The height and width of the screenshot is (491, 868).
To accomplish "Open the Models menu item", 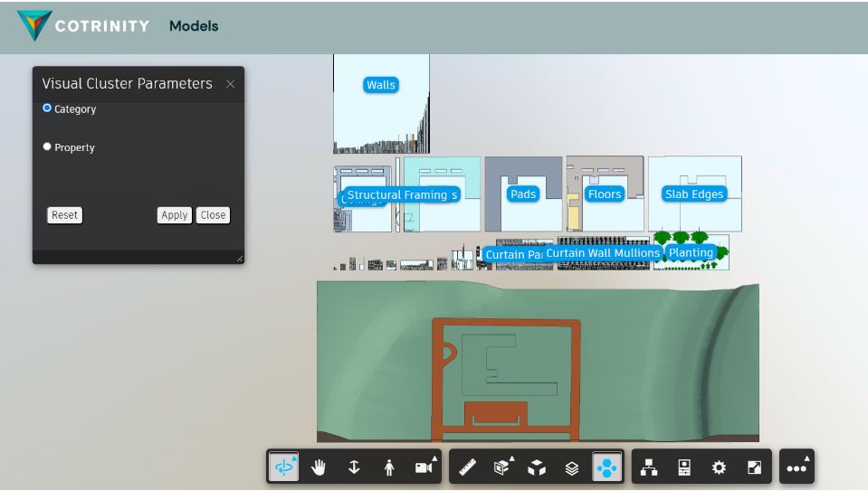I will (x=194, y=26).
